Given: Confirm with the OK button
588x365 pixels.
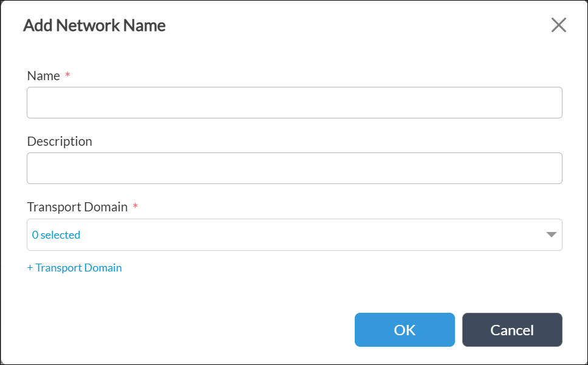Looking at the screenshot, I should click(405, 330).
